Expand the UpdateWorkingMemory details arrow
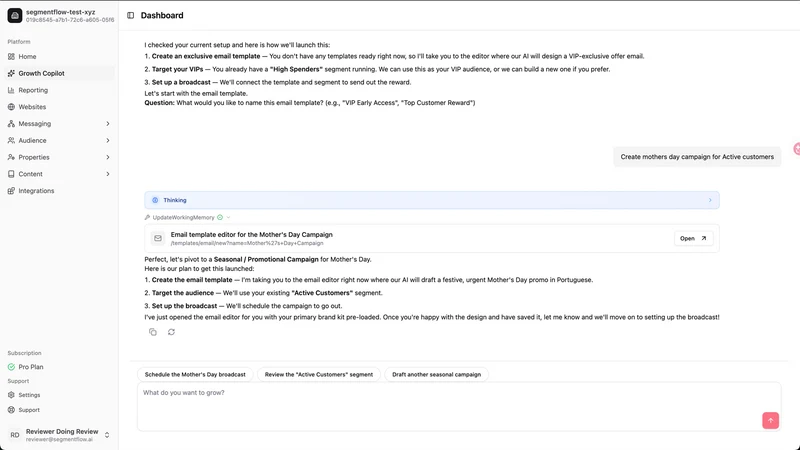This screenshot has height=450, width=800. click(x=228, y=217)
